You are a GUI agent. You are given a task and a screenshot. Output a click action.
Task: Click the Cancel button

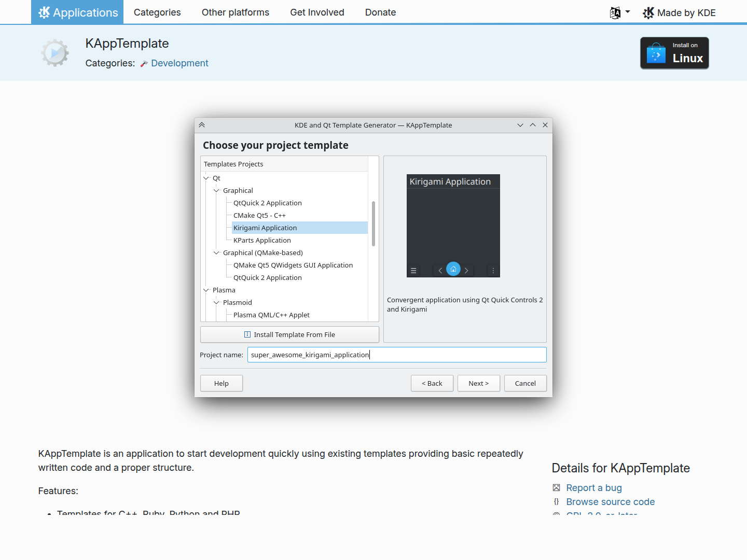pos(525,383)
